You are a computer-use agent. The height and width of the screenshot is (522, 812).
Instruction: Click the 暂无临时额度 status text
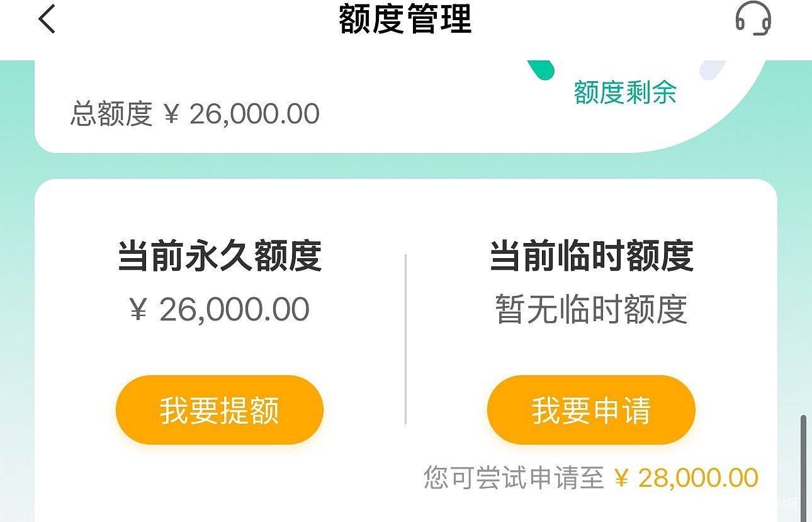(x=591, y=309)
